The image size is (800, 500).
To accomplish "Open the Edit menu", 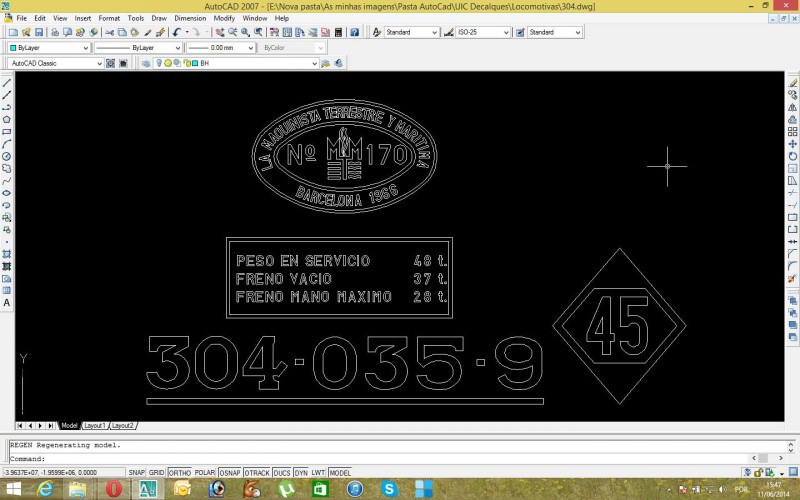I will (40, 18).
